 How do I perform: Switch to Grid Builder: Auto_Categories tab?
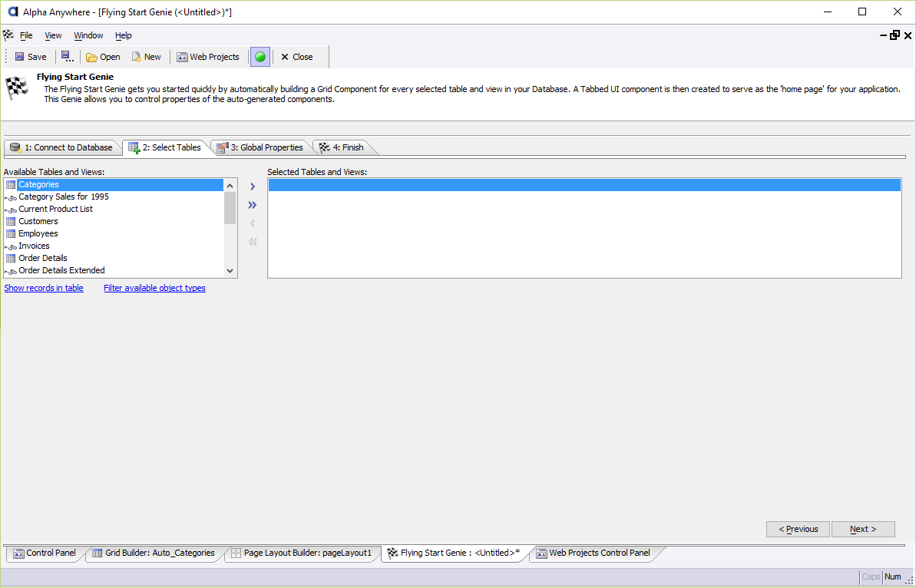pos(154,553)
